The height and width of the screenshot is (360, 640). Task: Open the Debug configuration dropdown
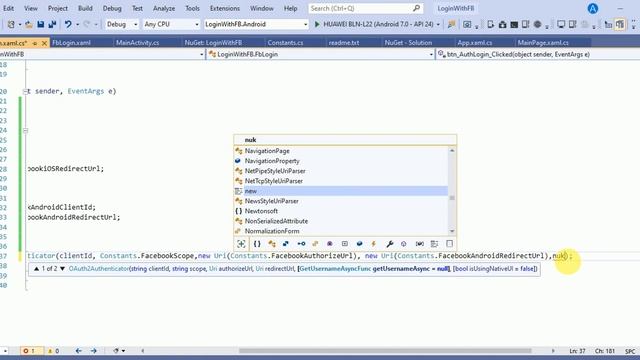[x=121, y=24]
